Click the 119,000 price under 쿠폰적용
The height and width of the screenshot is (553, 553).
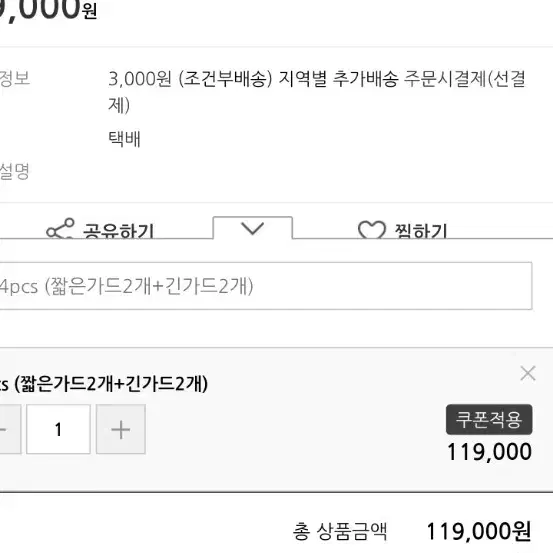pos(490,452)
